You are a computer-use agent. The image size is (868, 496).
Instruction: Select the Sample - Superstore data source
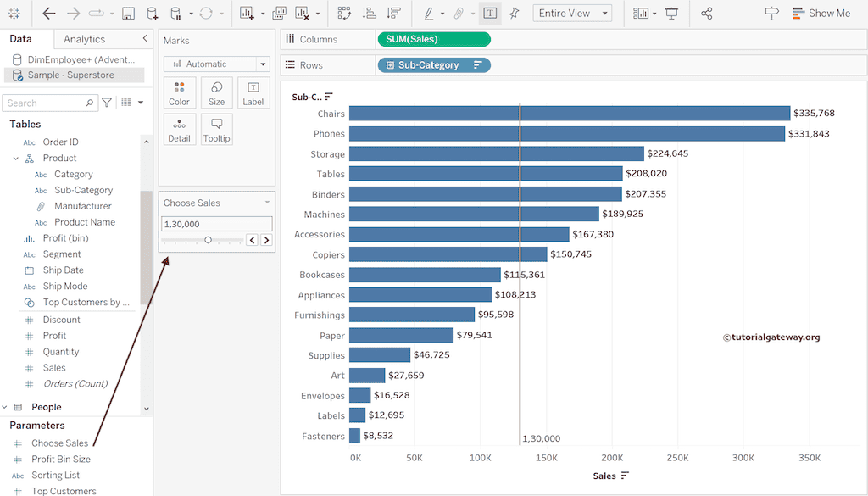tap(70, 75)
